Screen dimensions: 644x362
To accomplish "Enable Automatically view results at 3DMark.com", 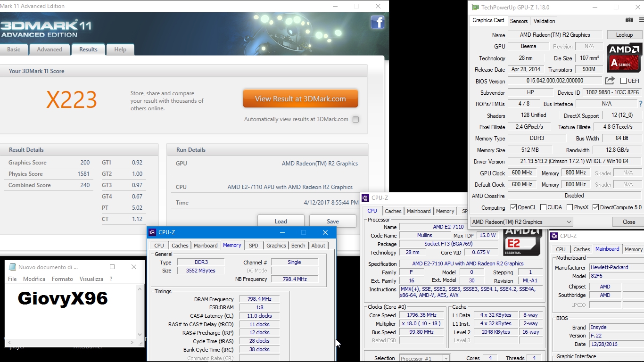I will point(355,119).
